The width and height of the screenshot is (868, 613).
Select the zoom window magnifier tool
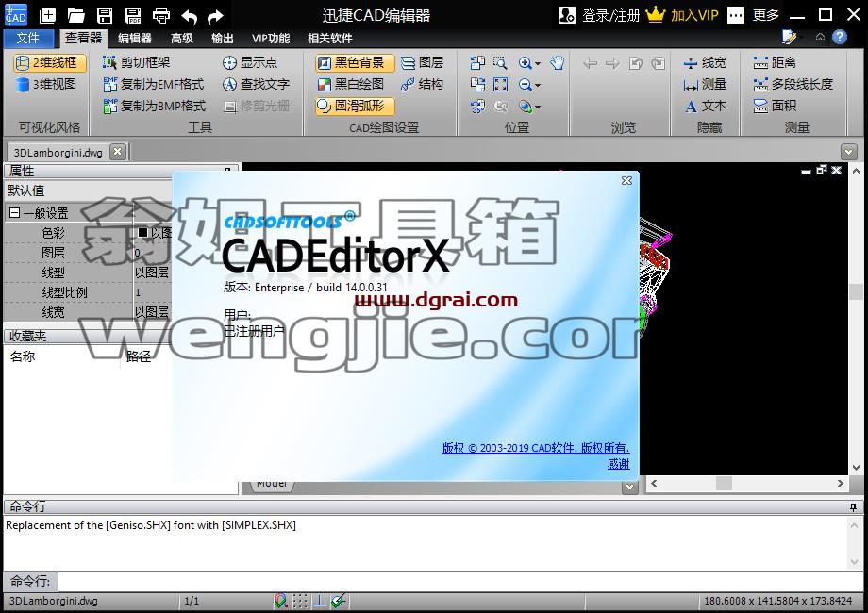coord(500,62)
